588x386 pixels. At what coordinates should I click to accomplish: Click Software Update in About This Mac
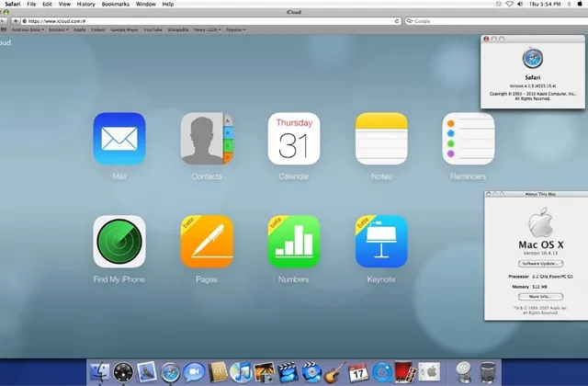tap(540, 264)
